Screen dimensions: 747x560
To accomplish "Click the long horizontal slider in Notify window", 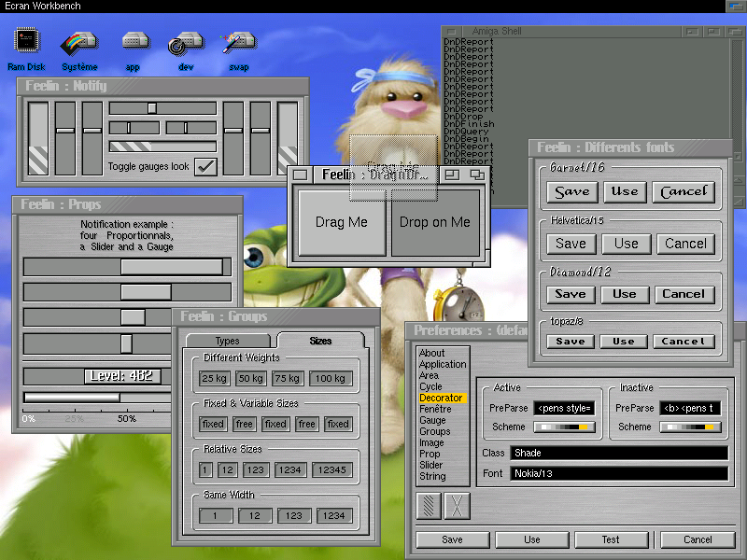I will point(162,108).
